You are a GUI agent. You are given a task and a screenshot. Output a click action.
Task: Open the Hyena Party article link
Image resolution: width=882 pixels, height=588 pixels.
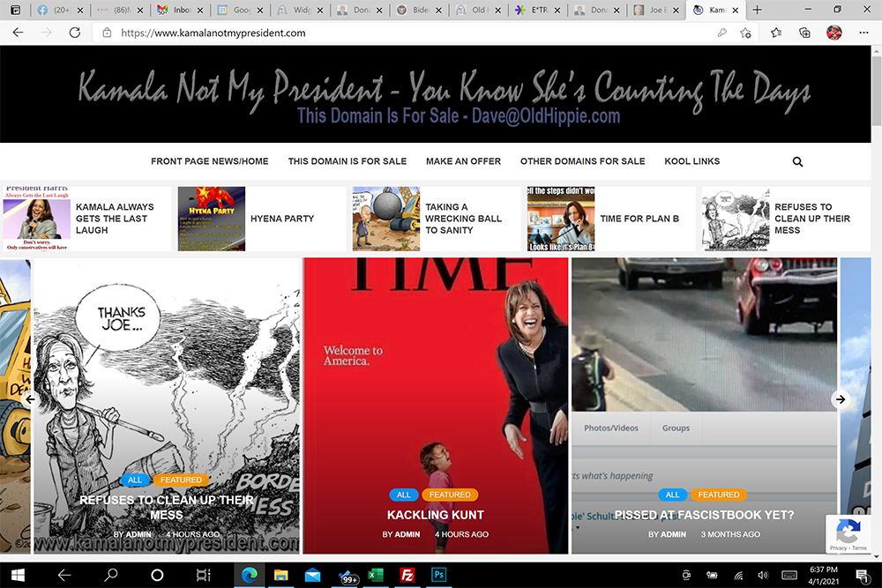coord(282,219)
